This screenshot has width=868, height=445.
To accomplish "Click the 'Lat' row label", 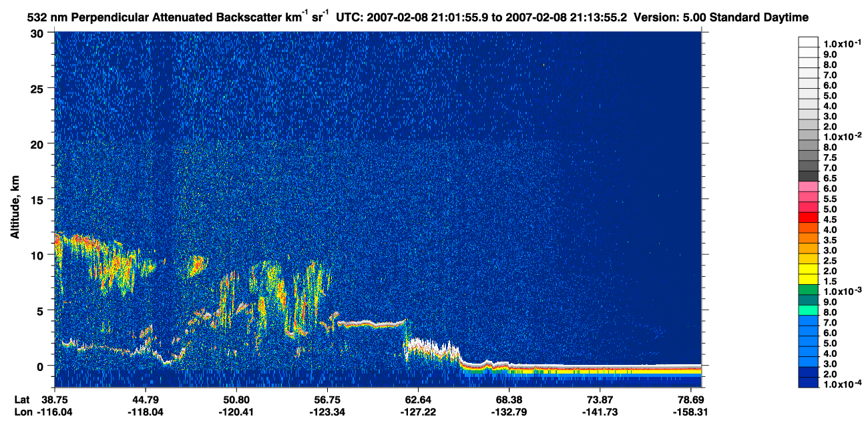I will coord(21,400).
